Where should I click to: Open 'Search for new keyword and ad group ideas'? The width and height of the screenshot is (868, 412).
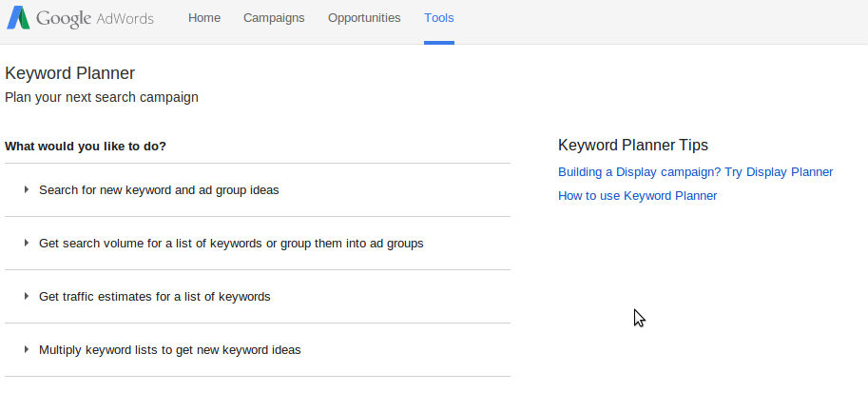tap(159, 190)
